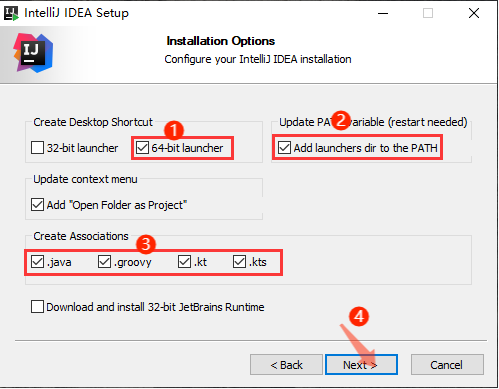Click the IntelliJ IDEA logo in header
Screen dimensions: 499x389
[x=33, y=53]
